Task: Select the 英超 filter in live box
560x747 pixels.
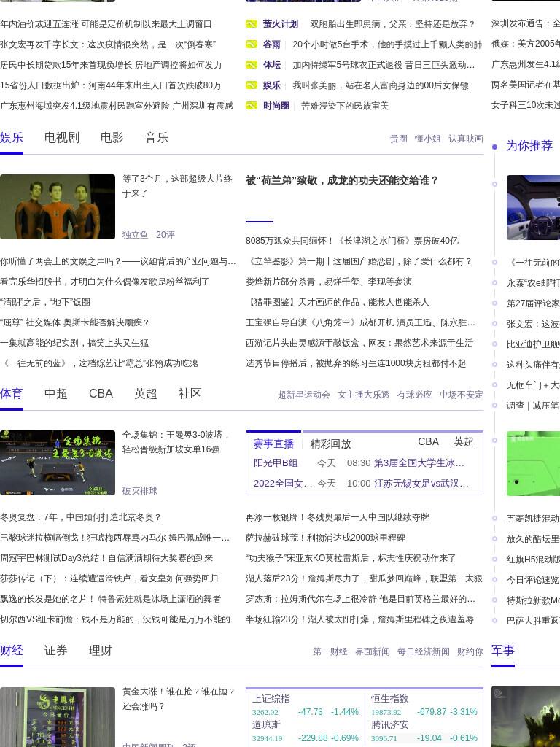Action: pyautogui.click(x=463, y=441)
